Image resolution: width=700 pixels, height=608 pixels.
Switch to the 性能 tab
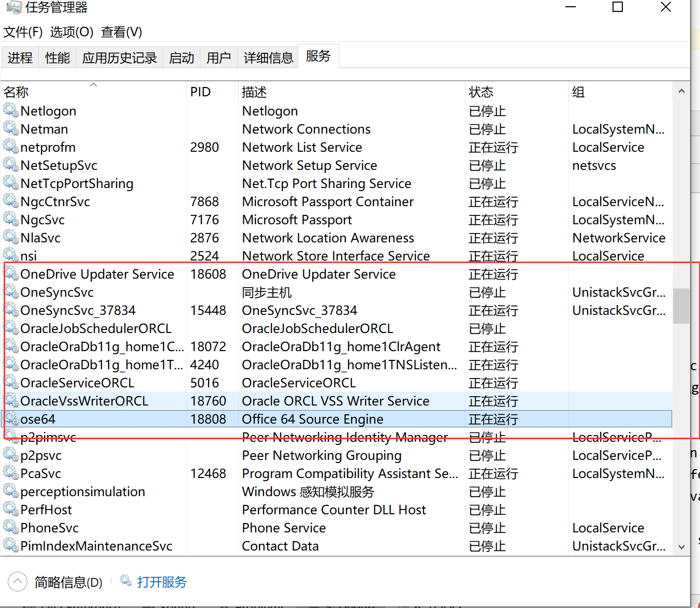pyautogui.click(x=57, y=57)
